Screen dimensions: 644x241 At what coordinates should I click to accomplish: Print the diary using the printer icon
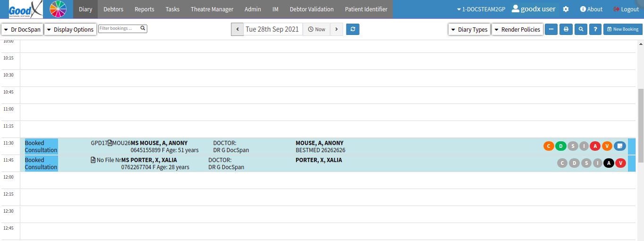point(566,29)
